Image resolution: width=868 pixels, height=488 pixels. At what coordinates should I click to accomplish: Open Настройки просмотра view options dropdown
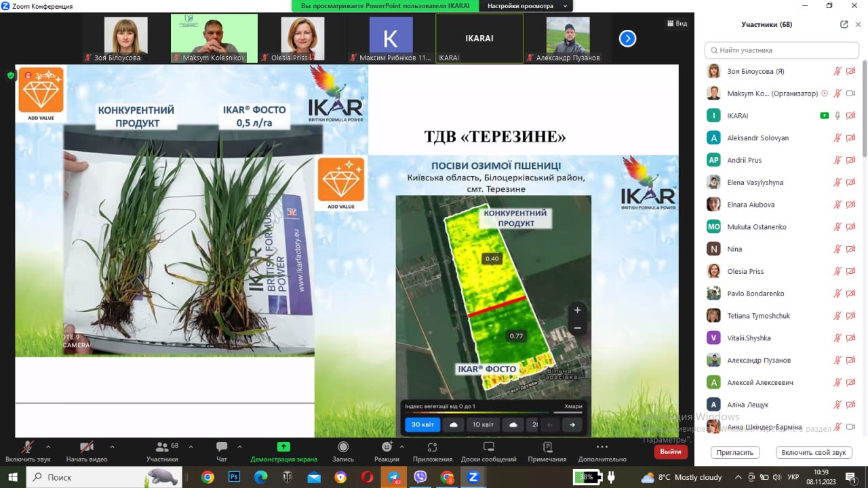coord(525,6)
